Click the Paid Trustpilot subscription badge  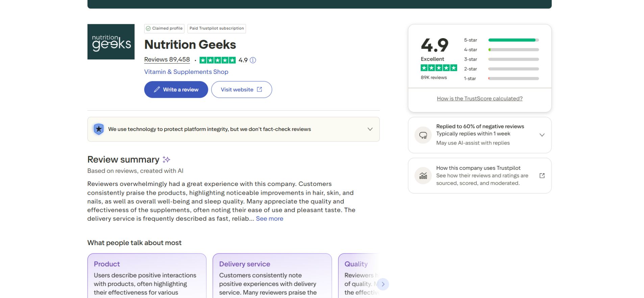[217, 28]
